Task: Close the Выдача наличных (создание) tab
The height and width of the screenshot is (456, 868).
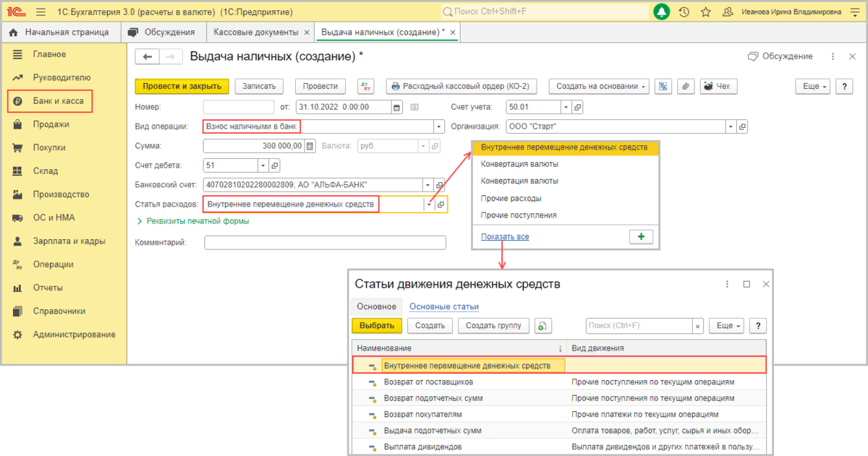Action: (452, 33)
